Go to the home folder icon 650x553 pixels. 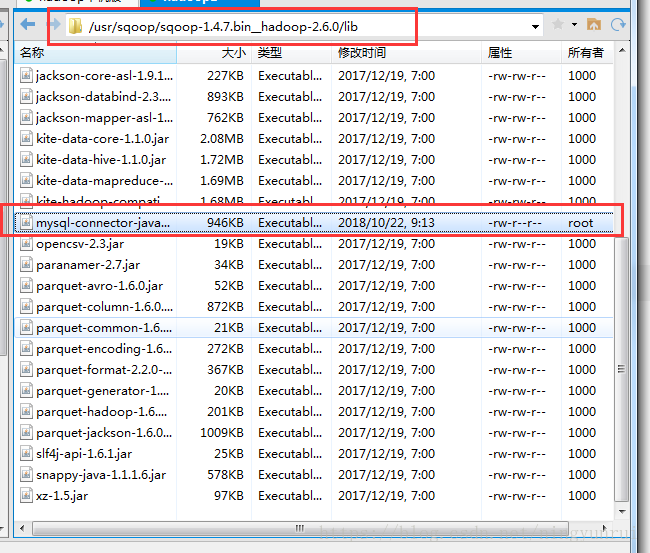(594, 24)
